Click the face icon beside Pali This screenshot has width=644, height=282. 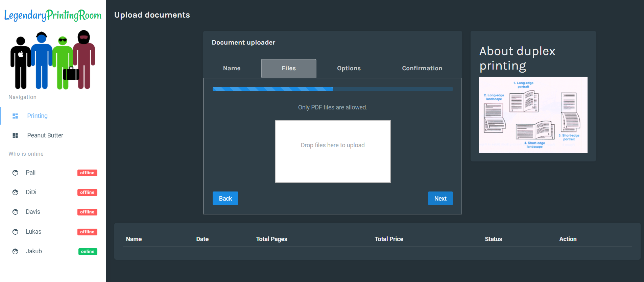(x=15, y=173)
